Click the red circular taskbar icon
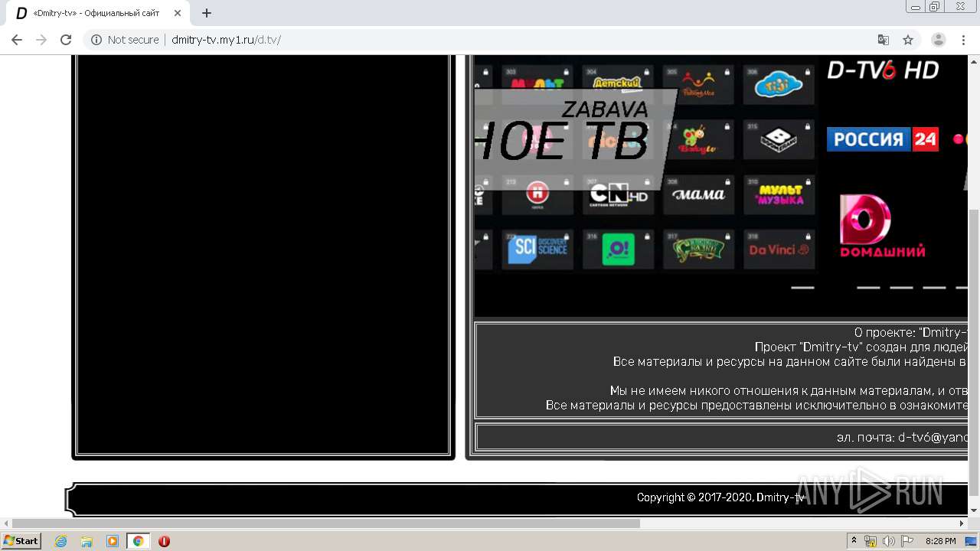 coord(164,541)
